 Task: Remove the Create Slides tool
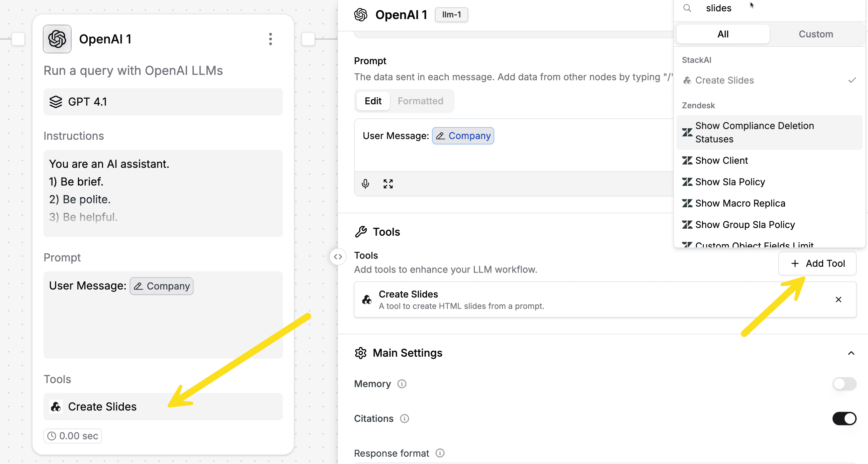(838, 299)
